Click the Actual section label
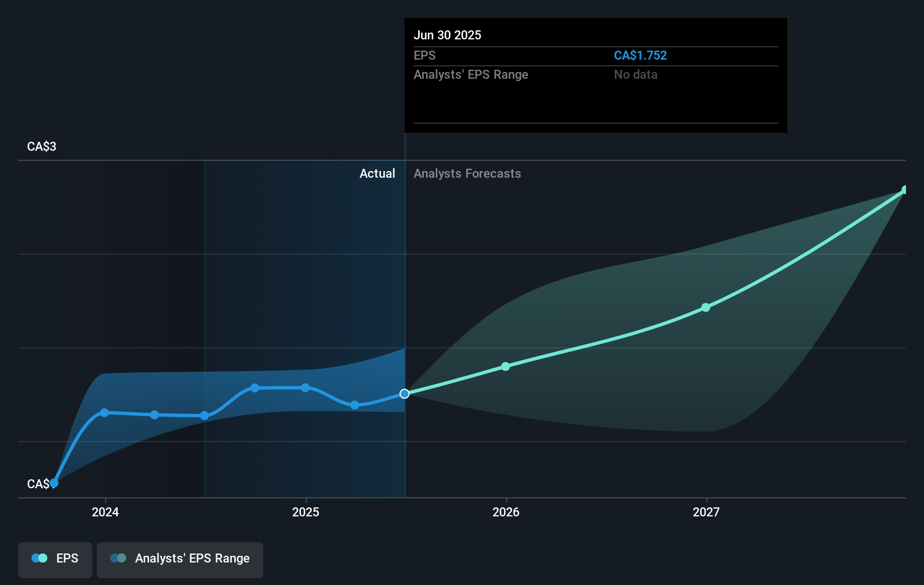The height and width of the screenshot is (585, 924). (377, 173)
